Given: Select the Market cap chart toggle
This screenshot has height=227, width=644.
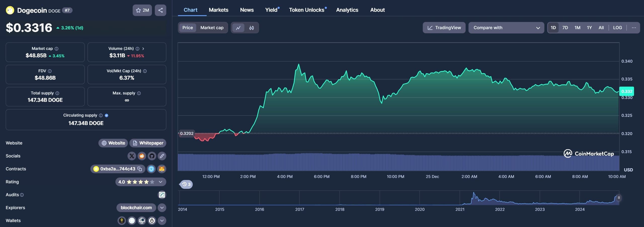Looking at the screenshot, I should [212, 28].
